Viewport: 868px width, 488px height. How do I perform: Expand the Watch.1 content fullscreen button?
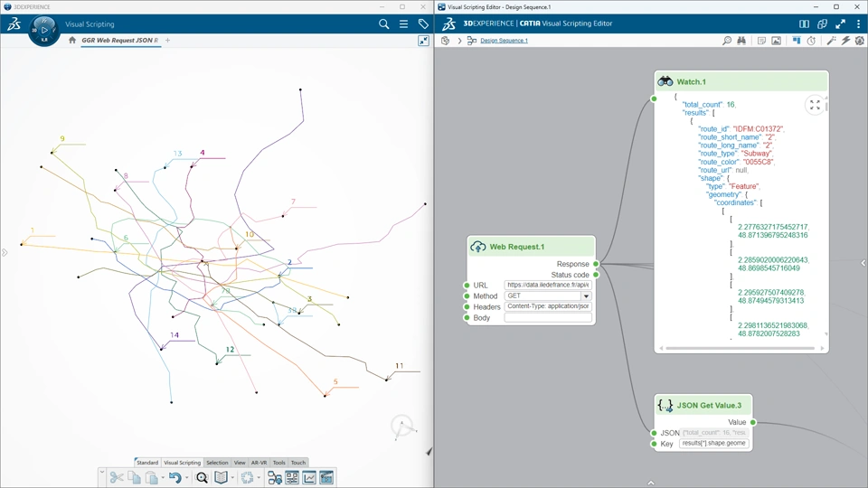tap(815, 105)
